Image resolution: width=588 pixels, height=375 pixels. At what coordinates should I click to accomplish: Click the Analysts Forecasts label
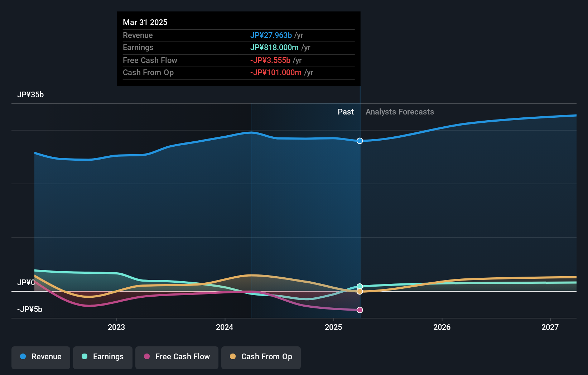400,112
